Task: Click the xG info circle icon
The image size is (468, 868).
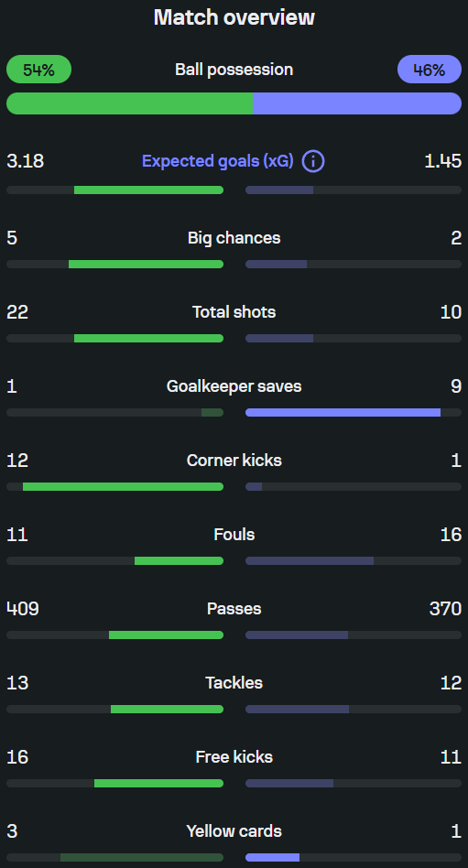Action: [313, 162]
